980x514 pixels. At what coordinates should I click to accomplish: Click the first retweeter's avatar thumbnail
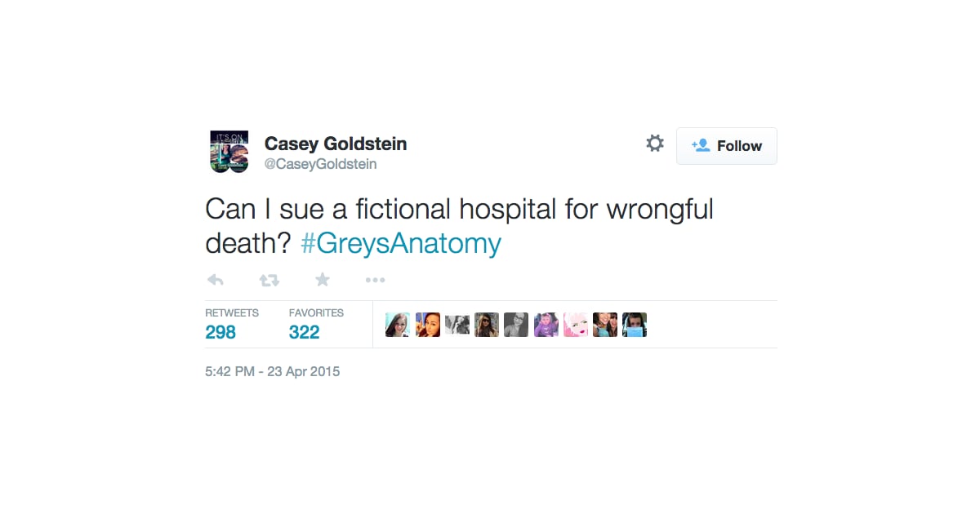(398, 324)
